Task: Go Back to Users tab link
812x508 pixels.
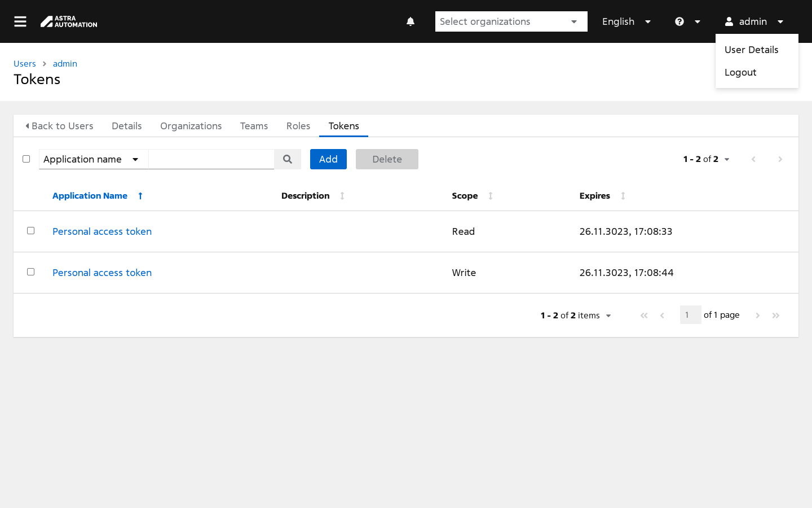Action: [59, 126]
